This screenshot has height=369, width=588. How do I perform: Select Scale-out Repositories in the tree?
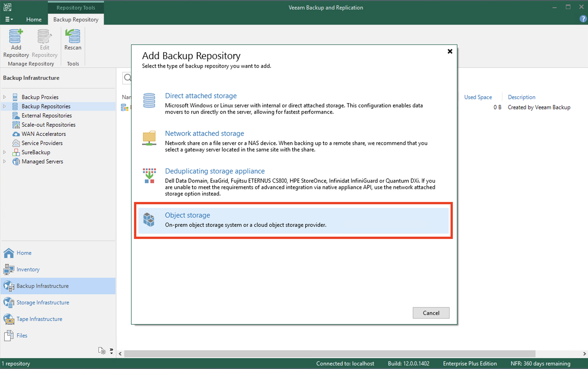(49, 125)
